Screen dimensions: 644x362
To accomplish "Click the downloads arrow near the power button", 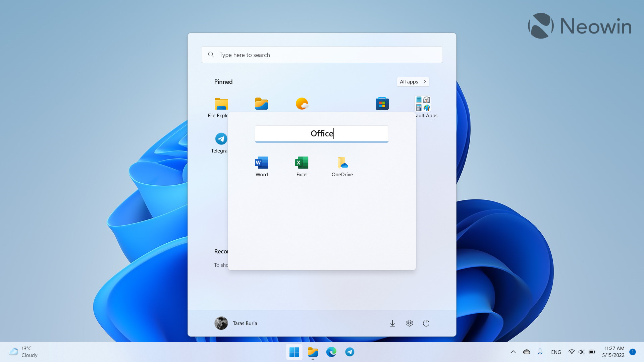I will point(392,323).
